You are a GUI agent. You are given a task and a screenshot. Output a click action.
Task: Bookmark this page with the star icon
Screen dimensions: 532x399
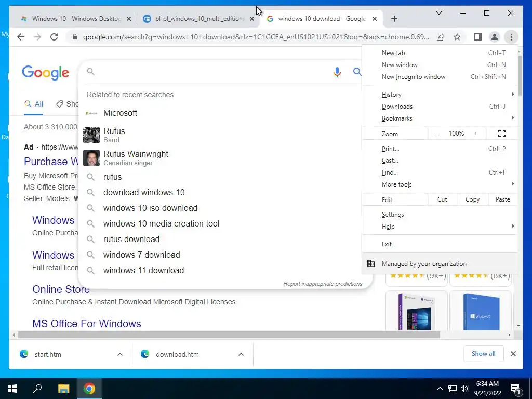pyautogui.click(x=457, y=37)
